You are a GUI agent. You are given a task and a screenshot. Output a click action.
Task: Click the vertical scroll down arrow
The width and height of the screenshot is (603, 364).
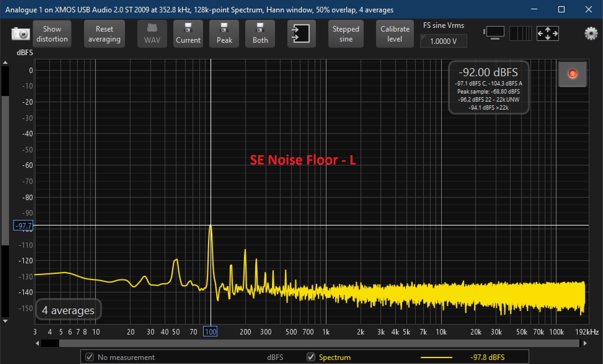(5, 321)
